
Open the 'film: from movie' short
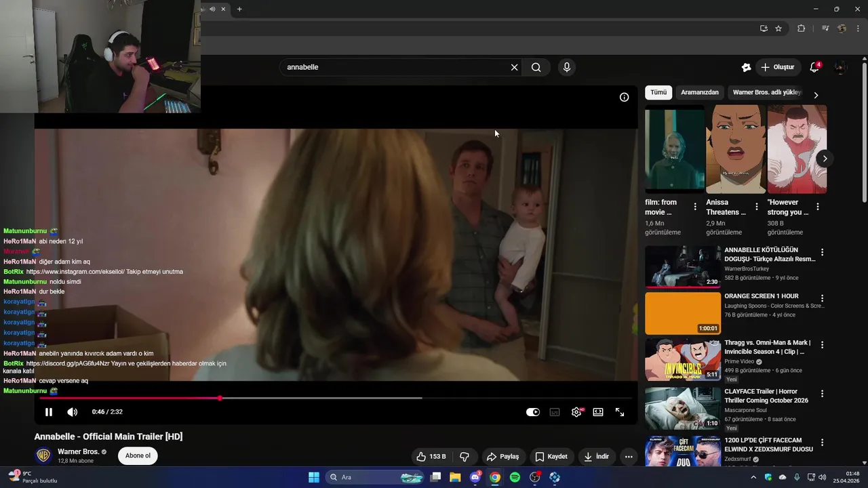point(675,150)
